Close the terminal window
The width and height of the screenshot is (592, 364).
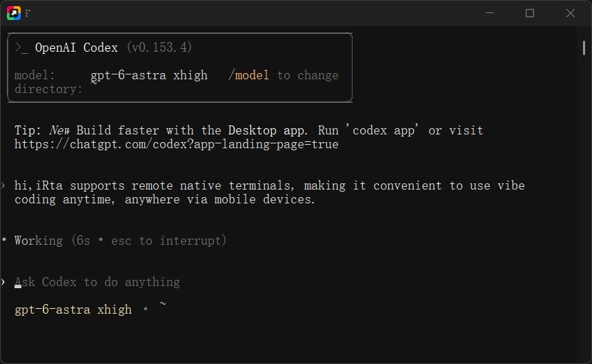(x=571, y=13)
